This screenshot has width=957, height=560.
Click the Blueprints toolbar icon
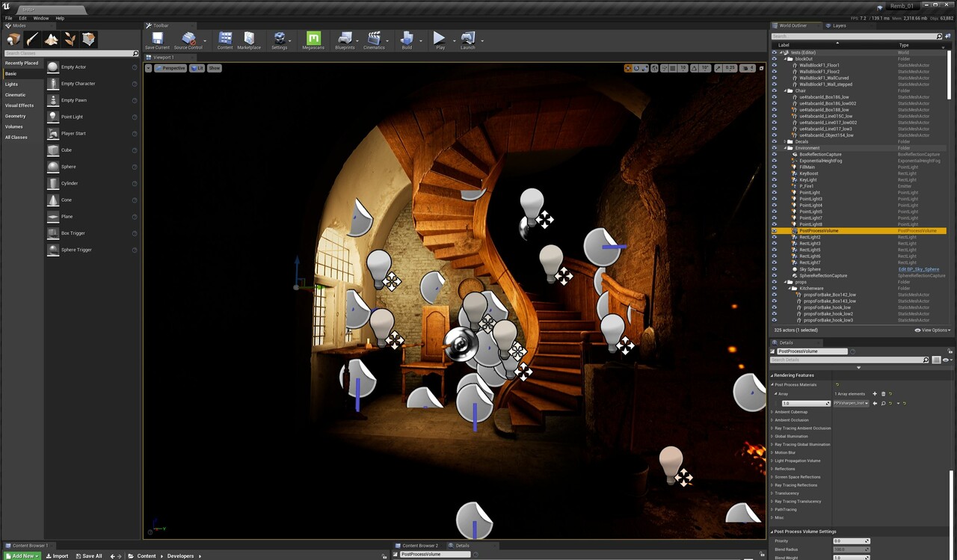345,40
